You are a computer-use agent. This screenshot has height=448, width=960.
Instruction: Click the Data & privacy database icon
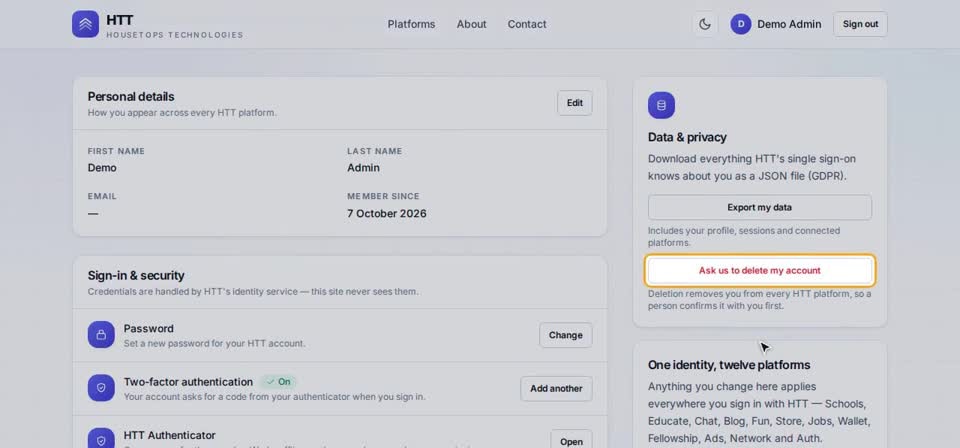[x=661, y=105]
